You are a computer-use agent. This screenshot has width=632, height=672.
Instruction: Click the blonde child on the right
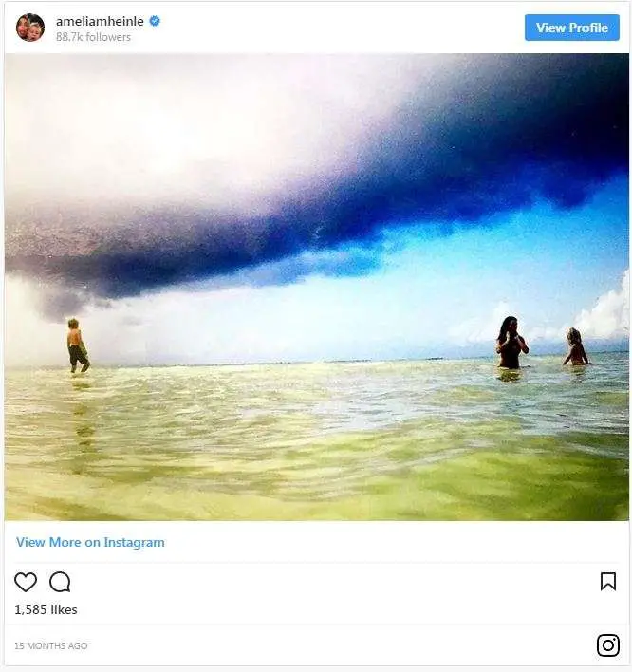575,347
